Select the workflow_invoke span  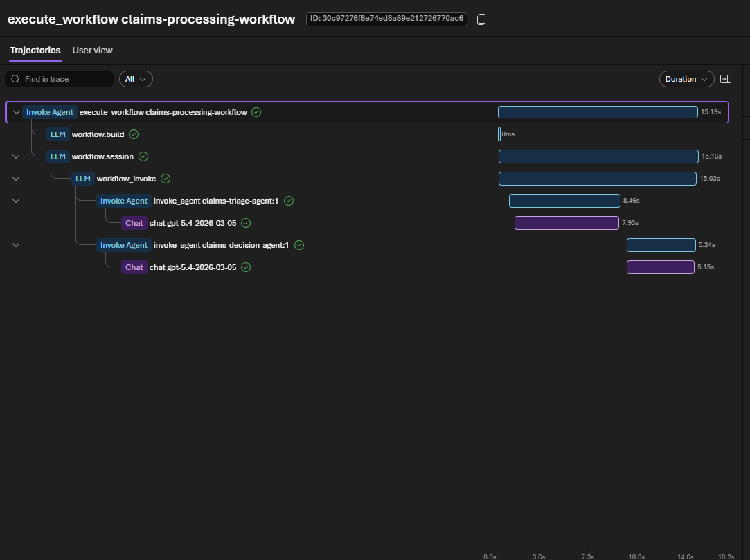tap(126, 179)
